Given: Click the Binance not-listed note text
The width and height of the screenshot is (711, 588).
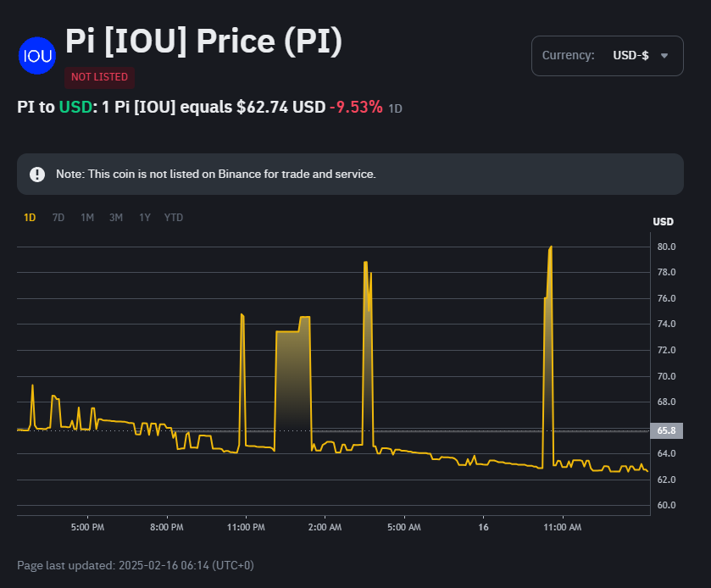Looking at the screenshot, I should 216,174.
